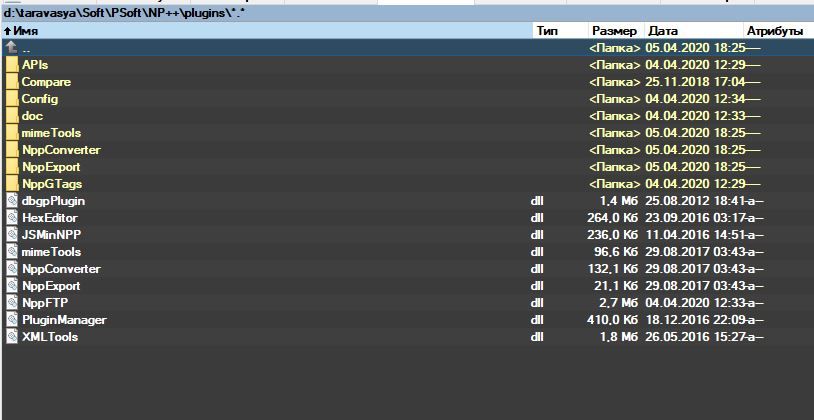Click the PluginManager dll file icon

(12, 320)
